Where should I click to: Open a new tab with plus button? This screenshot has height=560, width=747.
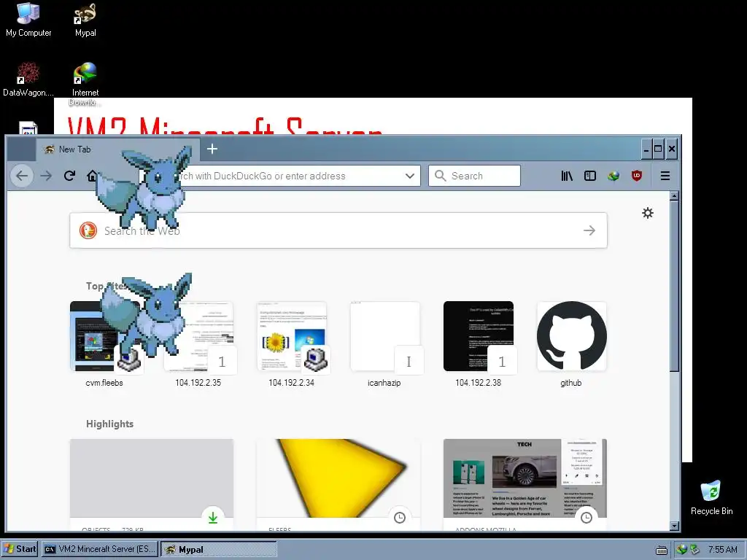(212, 149)
